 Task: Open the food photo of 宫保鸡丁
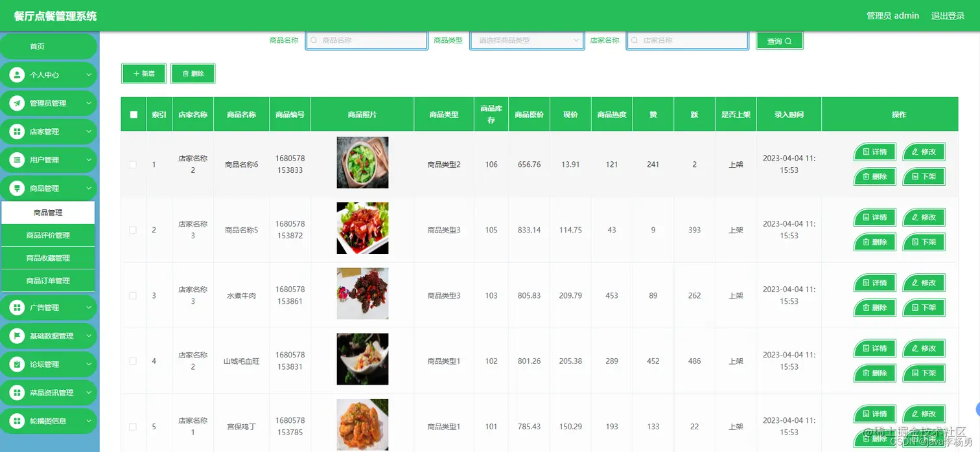362,425
